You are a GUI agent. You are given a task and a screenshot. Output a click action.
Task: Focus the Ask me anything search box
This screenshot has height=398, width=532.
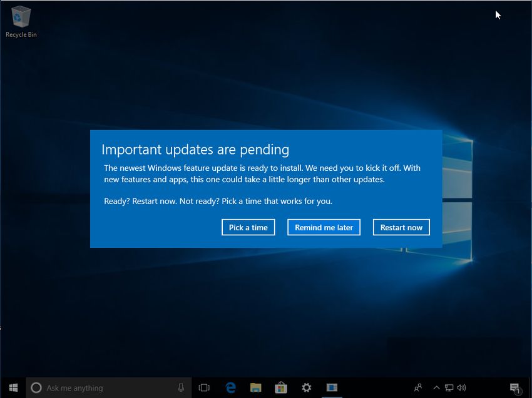pos(108,387)
